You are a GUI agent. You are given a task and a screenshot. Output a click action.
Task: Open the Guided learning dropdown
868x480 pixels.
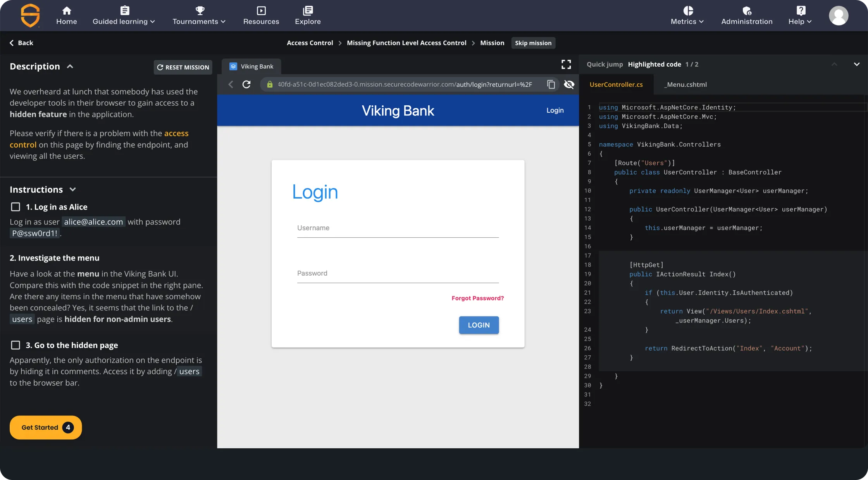click(x=123, y=15)
